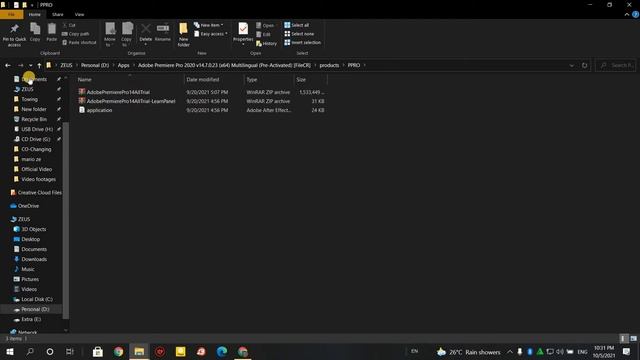Open the Move to dropdown
This screenshot has width=640, height=360.
(x=110, y=34)
